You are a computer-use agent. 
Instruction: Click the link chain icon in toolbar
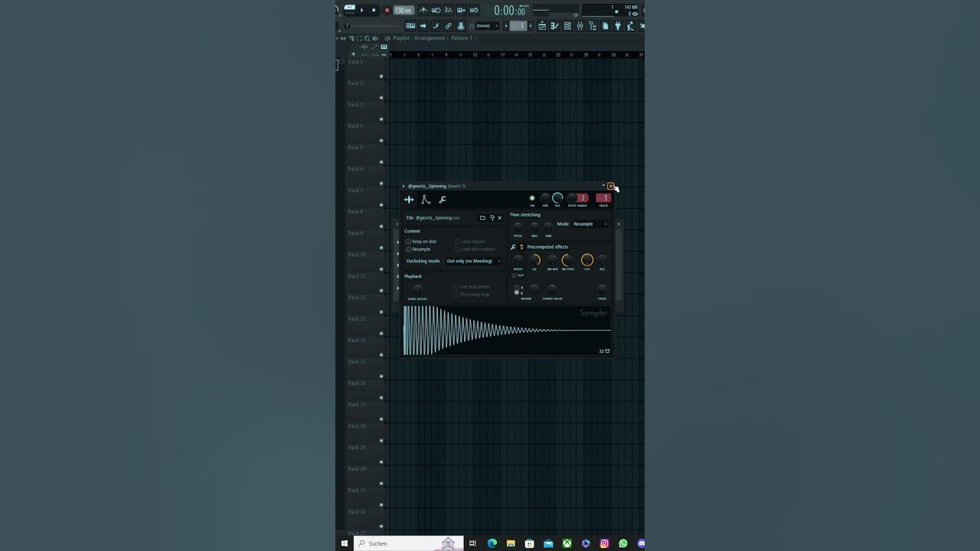448,26
